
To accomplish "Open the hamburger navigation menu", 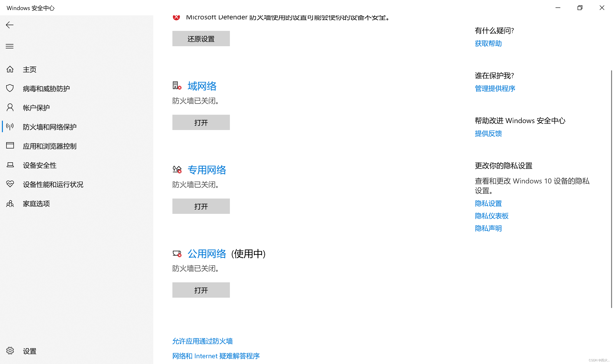I will tap(10, 46).
